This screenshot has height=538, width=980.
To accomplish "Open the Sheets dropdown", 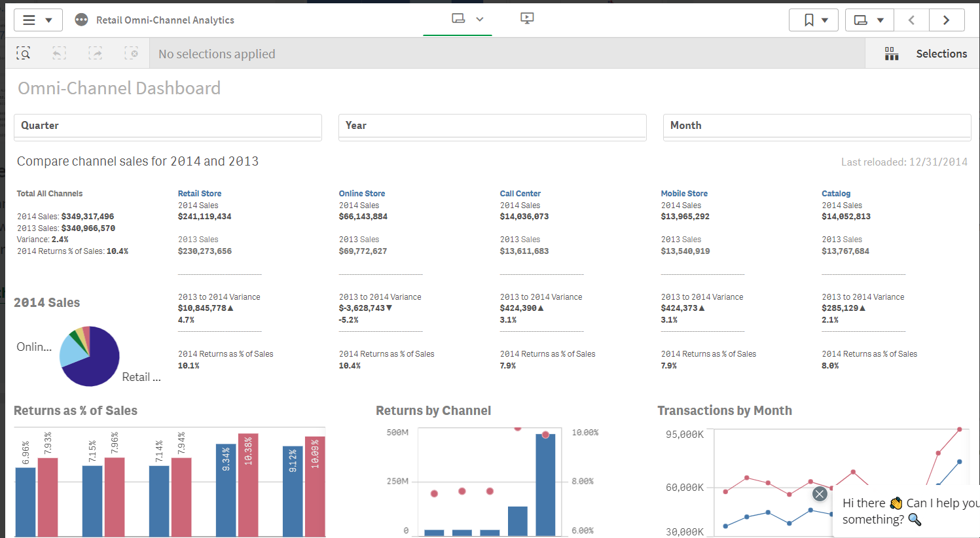I will coord(869,20).
